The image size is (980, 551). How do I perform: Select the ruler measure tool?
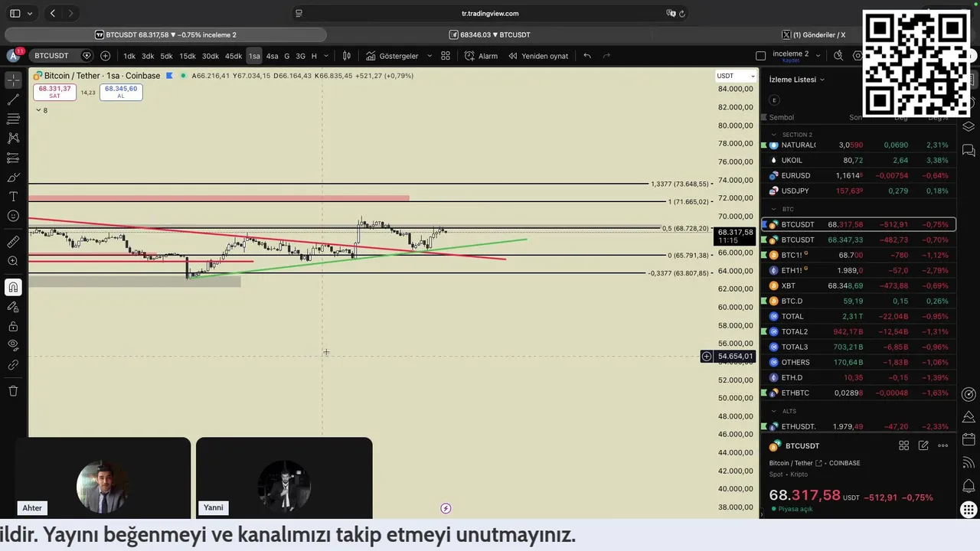pyautogui.click(x=13, y=242)
